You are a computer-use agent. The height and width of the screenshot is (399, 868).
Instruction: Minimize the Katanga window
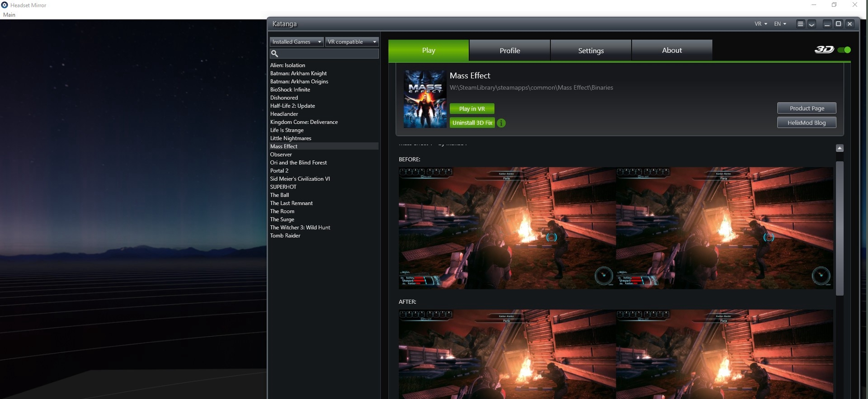pyautogui.click(x=827, y=24)
